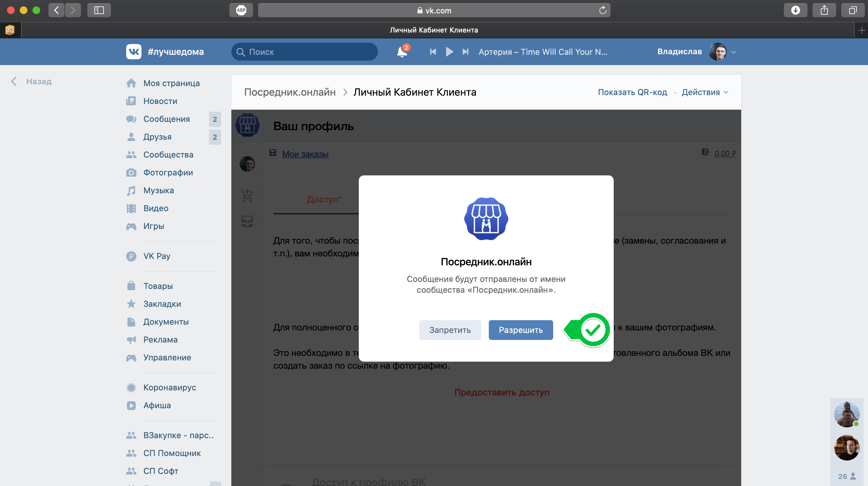Image resolution: width=868 pixels, height=486 pixels.
Task: Click the Поиск search field
Action: pos(304,52)
